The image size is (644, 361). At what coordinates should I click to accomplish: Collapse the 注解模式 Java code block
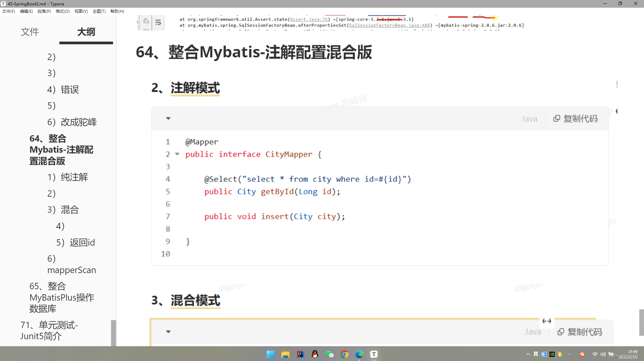point(168,118)
